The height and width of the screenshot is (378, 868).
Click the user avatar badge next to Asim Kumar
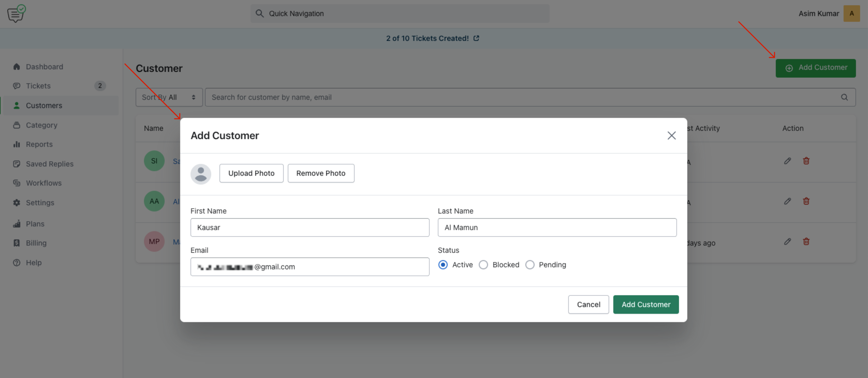coord(851,13)
